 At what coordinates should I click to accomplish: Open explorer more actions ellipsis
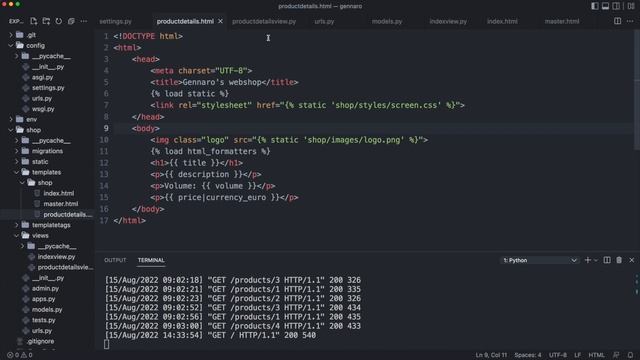pos(84,21)
